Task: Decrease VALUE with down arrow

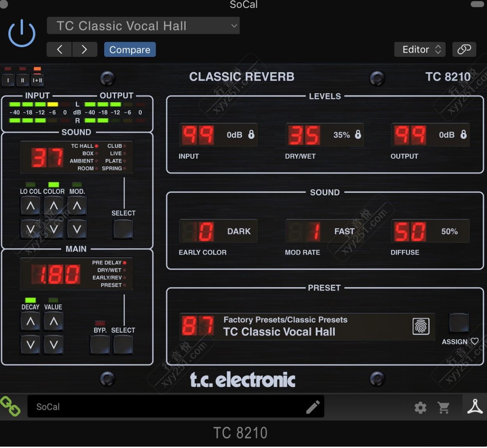Action: click(x=54, y=345)
